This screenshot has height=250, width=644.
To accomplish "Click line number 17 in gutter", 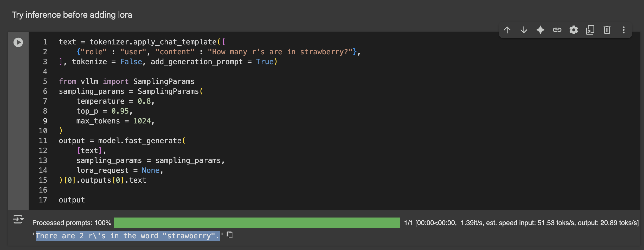I will 43,200.
